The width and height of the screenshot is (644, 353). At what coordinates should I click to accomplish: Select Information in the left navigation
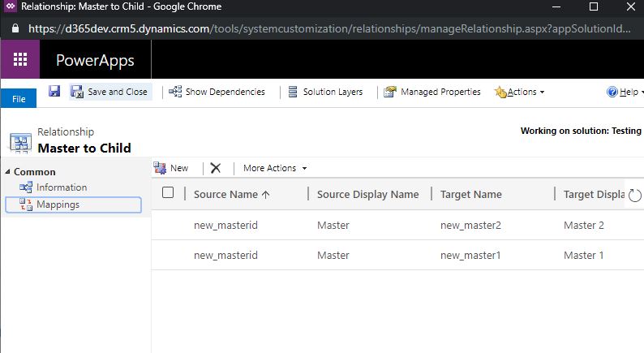(x=54, y=187)
